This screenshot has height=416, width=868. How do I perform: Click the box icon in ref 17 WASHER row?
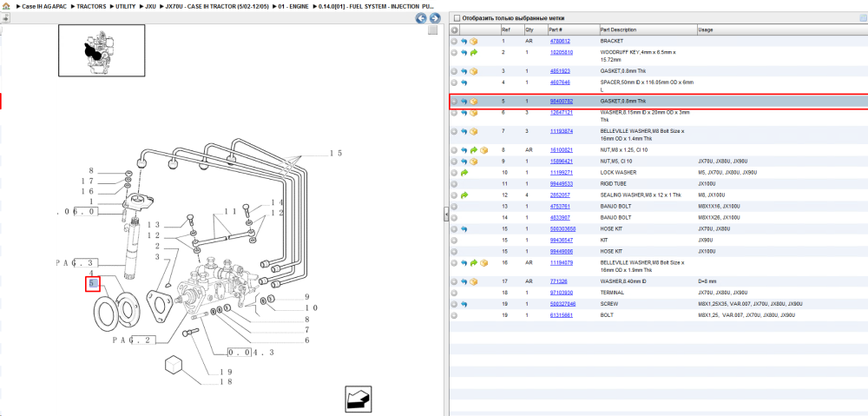[x=474, y=281]
